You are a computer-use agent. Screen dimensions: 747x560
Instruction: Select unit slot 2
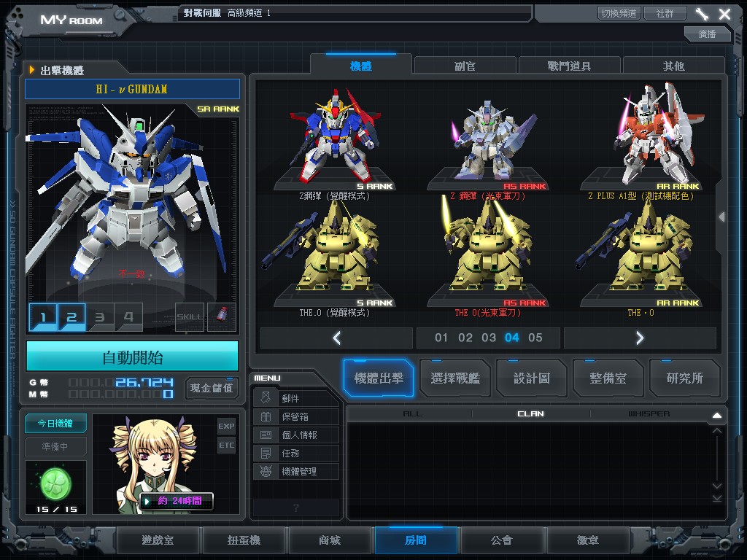pos(71,316)
